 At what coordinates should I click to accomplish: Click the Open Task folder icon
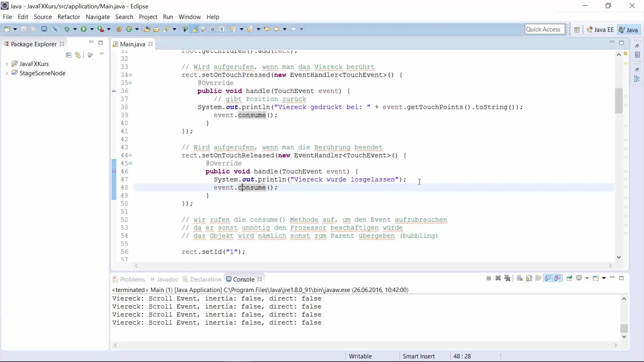coord(156,29)
